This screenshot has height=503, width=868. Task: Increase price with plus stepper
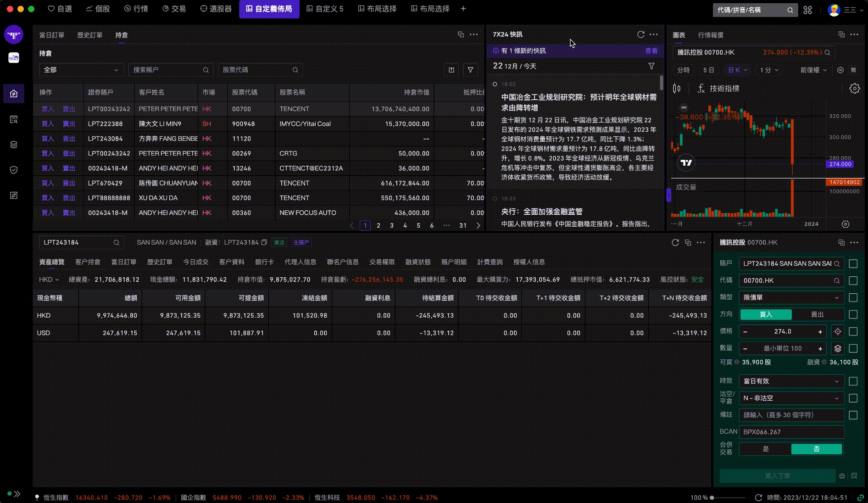tap(820, 331)
